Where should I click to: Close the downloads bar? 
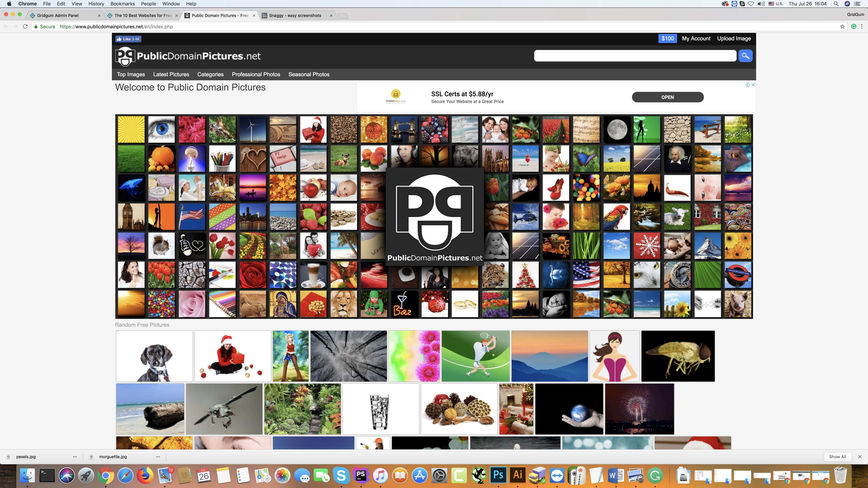click(860, 457)
